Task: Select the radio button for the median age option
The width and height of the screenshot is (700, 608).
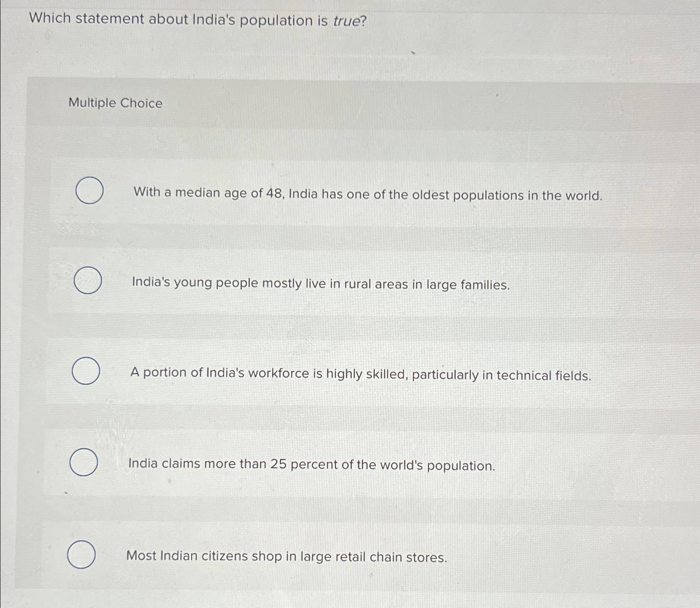Action: pyautogui.click(x=89, y=191)
